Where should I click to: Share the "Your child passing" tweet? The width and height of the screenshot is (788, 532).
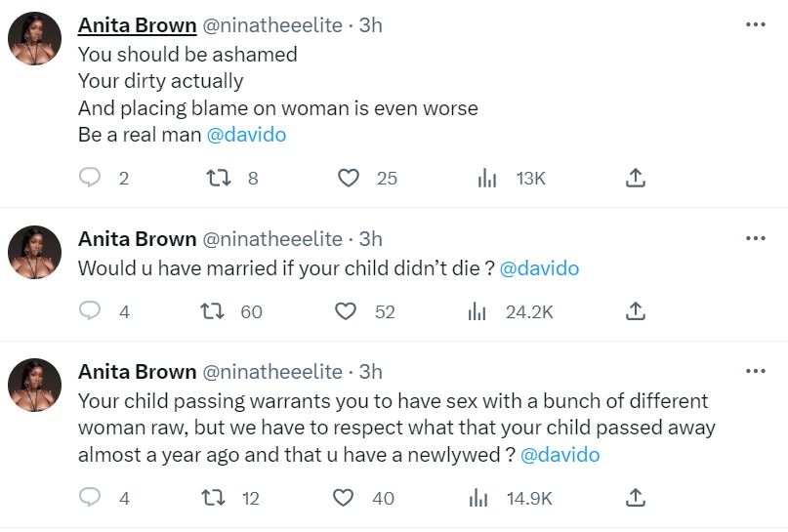click(635, 498)
